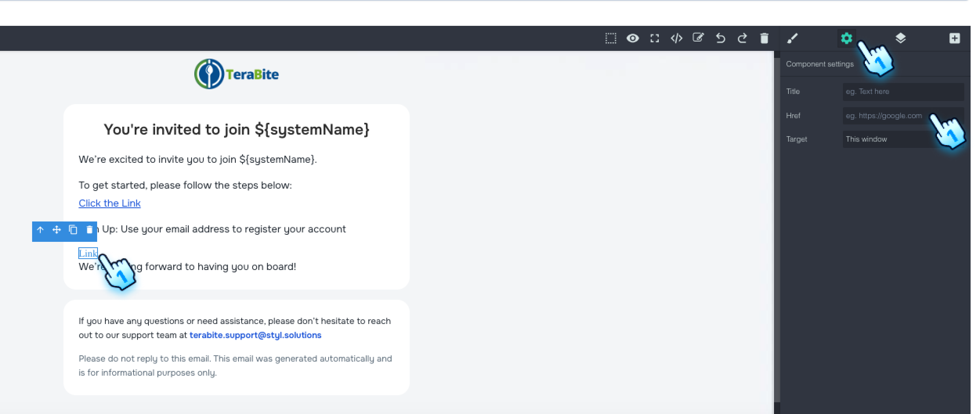Open the Blocks panel plus icon

955,38
